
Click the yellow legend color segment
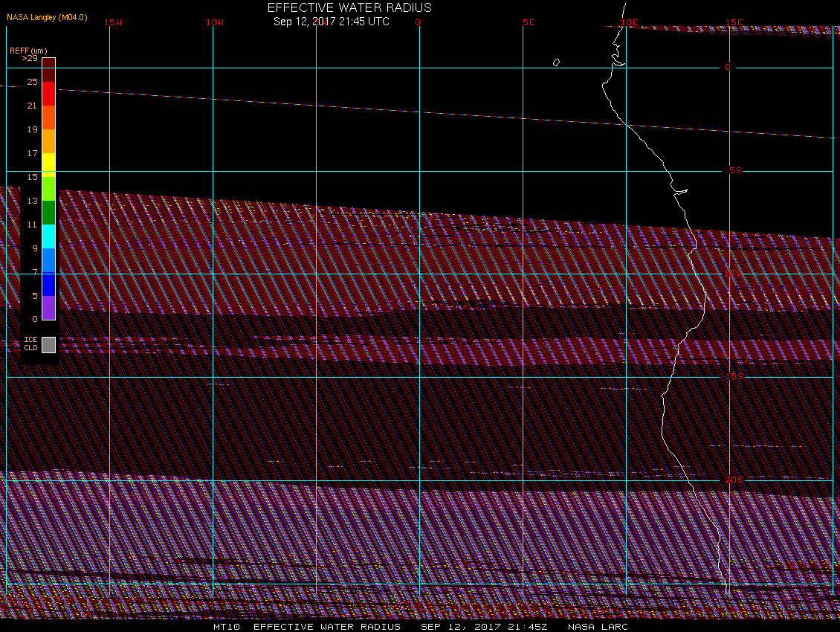tap(49, 165)
